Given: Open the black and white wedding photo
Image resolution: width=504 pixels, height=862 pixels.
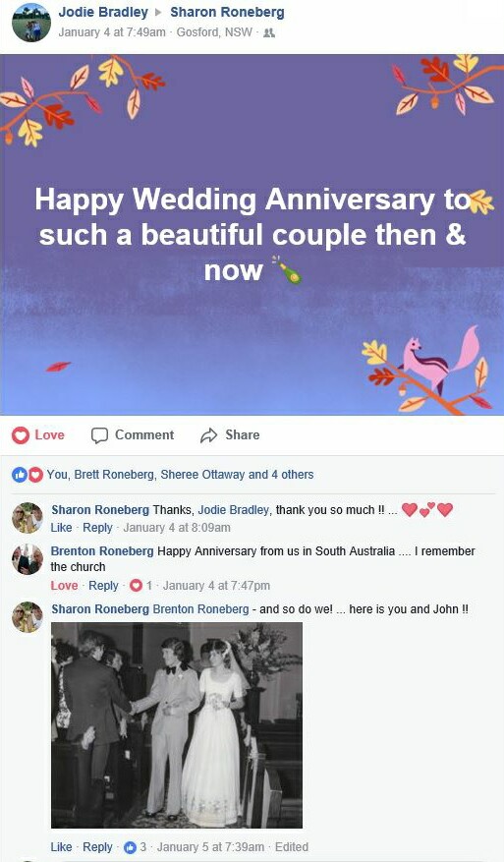Looking at the screenshot, I should coord(177,725).
